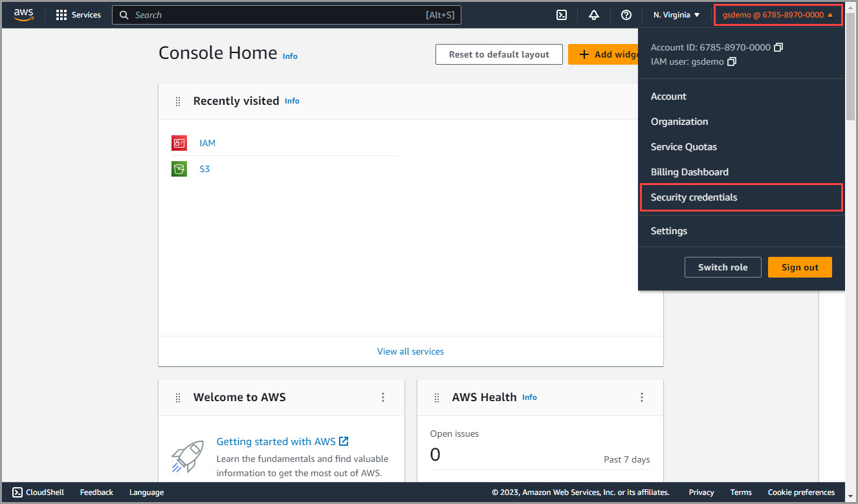The width and height of the screenshot is (858, 504).
Task: Expand the N. Virginia region dropdown
Action: [x=676, y=15]
